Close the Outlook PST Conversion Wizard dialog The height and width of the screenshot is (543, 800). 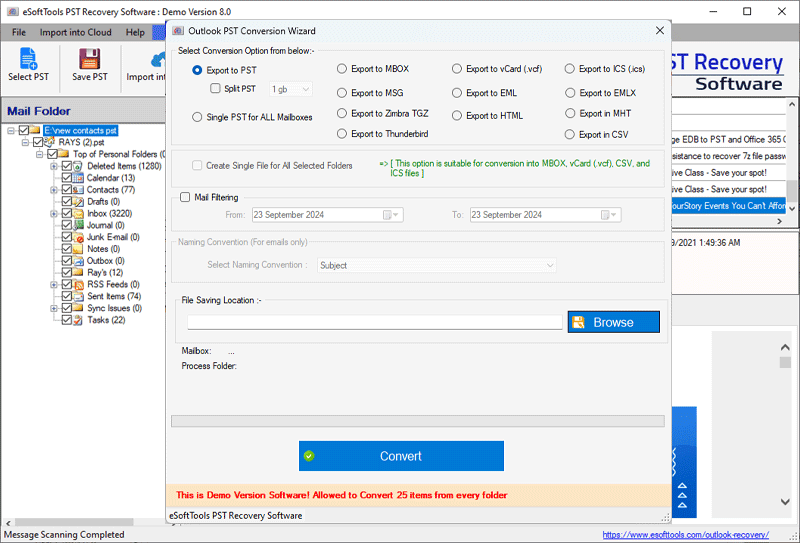click(x=660, y=31)
